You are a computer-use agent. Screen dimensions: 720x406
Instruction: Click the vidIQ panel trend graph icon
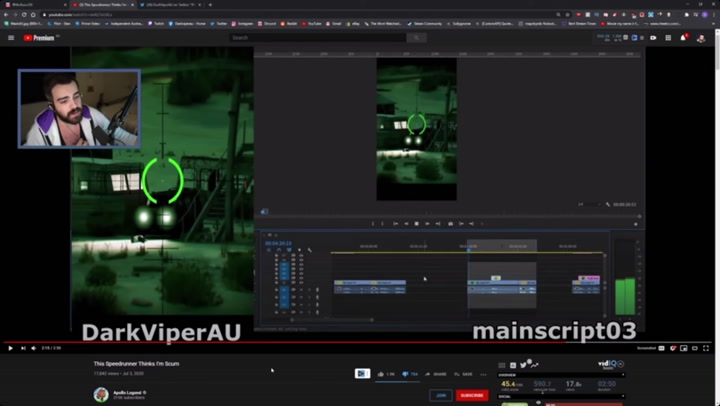534,365
